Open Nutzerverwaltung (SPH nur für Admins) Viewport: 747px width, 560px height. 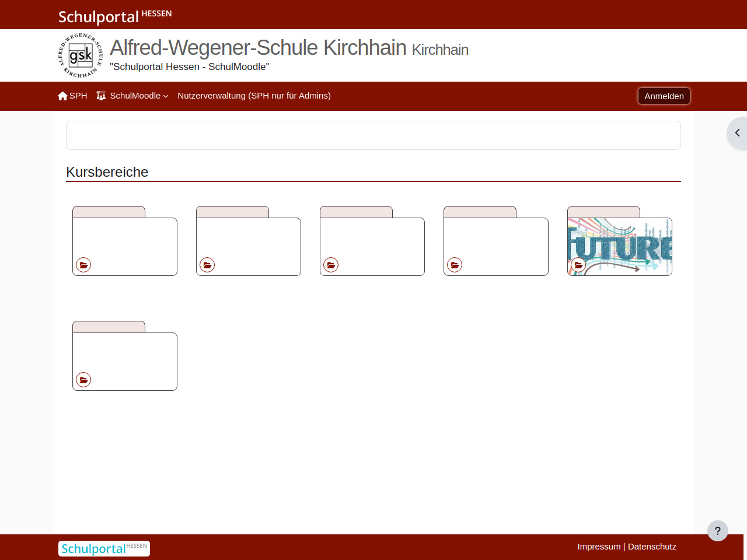254,96
